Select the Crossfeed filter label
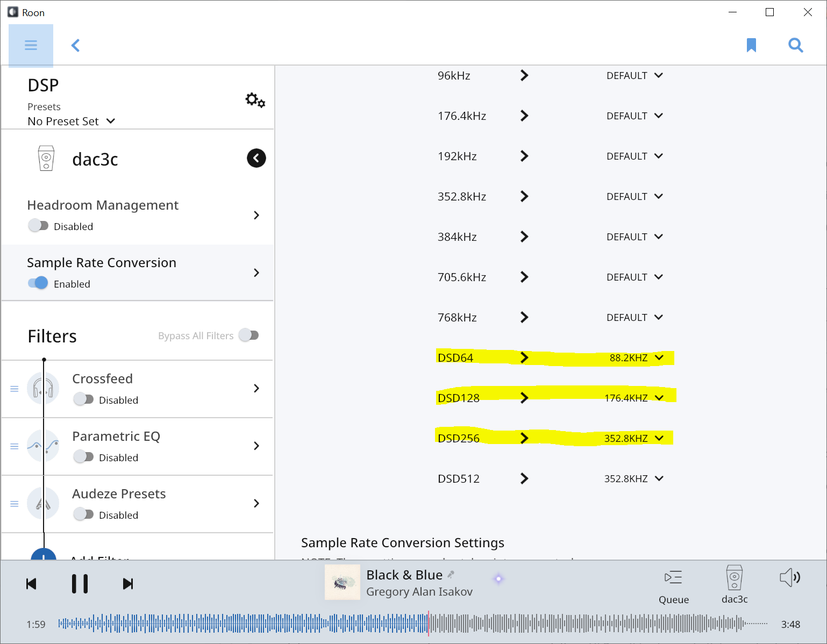 103,379
